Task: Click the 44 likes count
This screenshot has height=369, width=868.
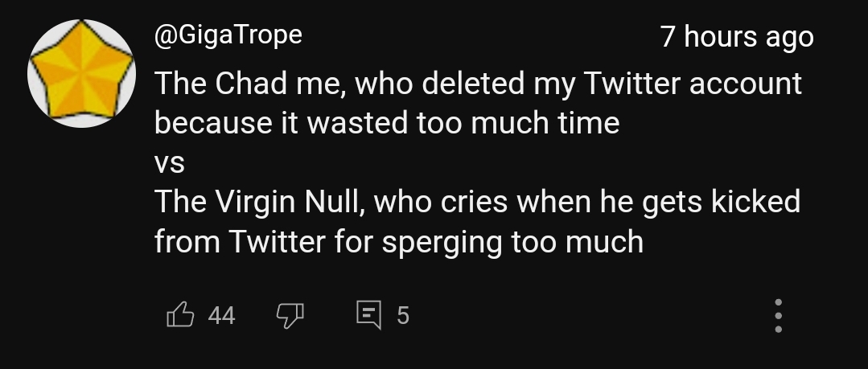Action: (221, 316)
